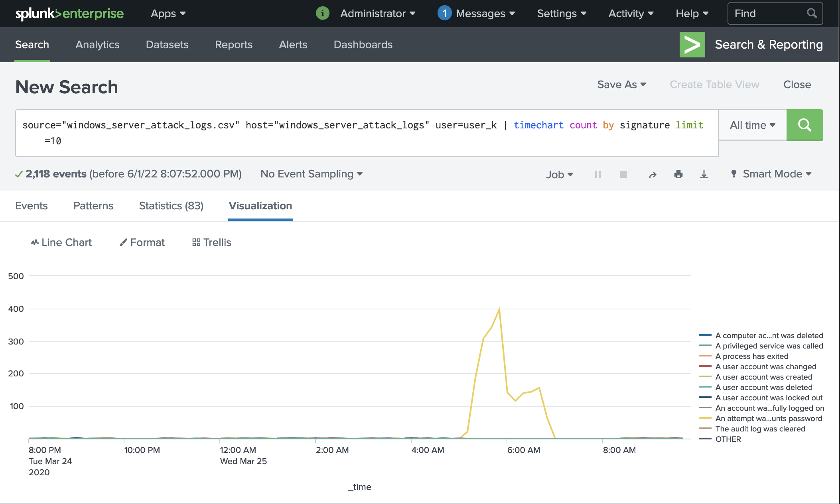Image resolution: width=840 pixels, height=504 pixels.
Task: Expand the All time range picker
Action: [752, 125]
